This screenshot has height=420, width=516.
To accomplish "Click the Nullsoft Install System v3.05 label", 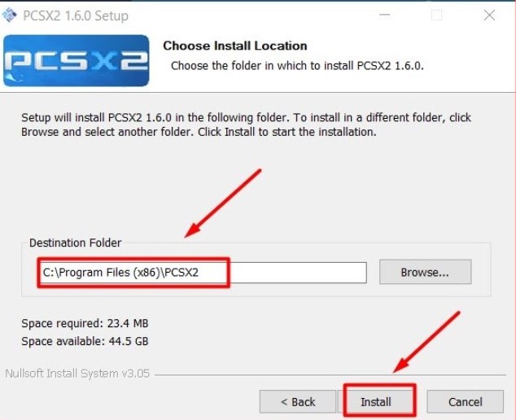I will pyautogui.click(x=77, y=375).
